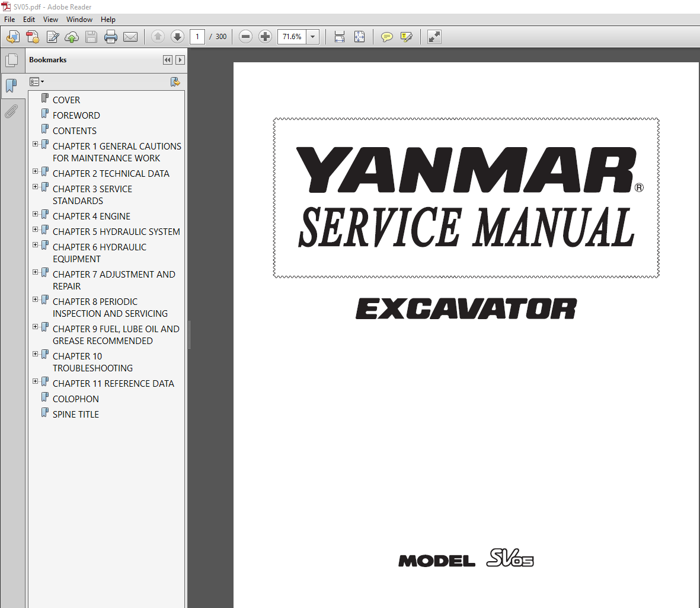Expand the CHAPTER 4 ENGINE bookmark
Viewport: 700px width, 608px height.
[x=36, y=214]
